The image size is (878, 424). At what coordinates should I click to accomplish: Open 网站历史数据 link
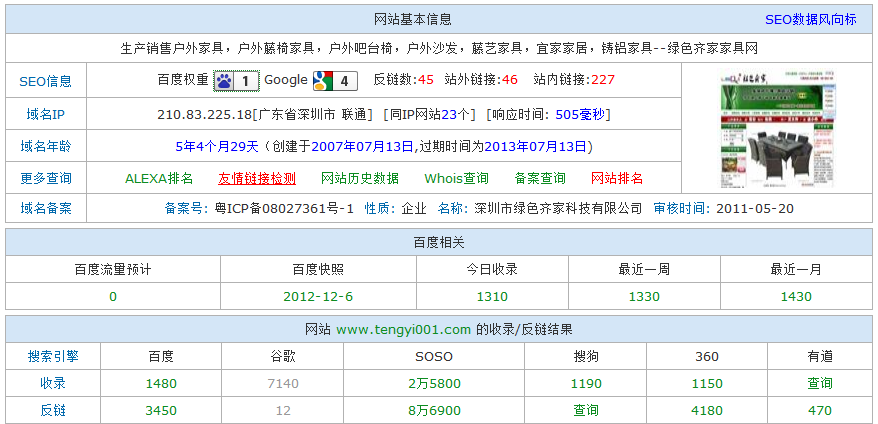click(x=359, y=179)
